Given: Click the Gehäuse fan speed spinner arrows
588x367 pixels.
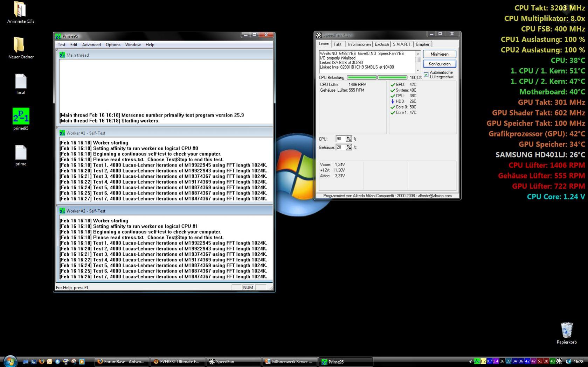Looking at the screenshot, I should tap(349, 147).
